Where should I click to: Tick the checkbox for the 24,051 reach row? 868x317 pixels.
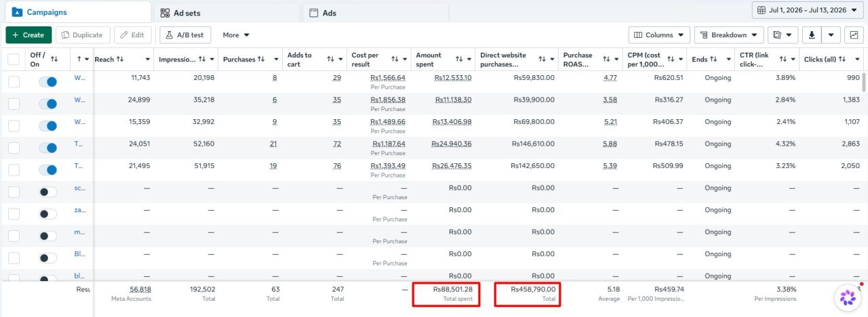(14, 148)
